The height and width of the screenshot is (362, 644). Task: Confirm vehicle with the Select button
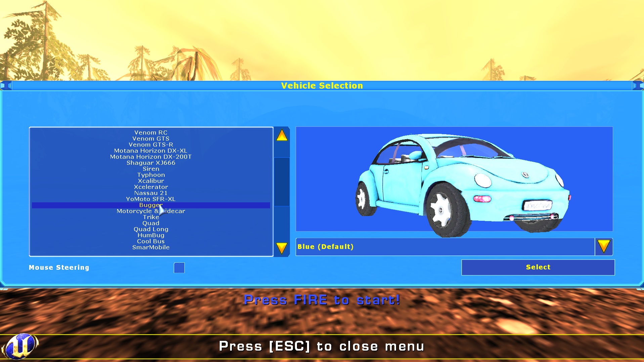click(x=538, y=267)
